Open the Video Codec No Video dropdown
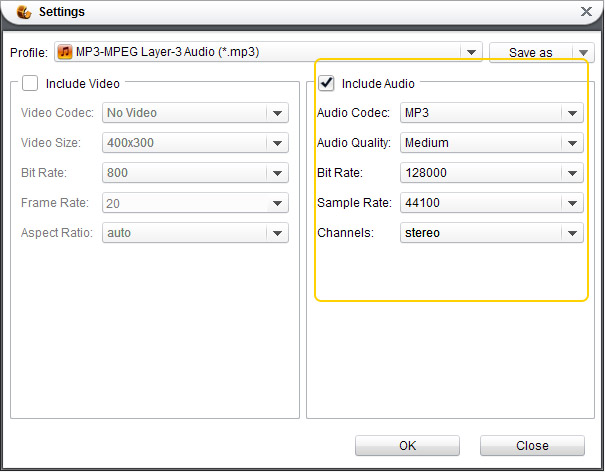The height and width of the screenshot is (472, 605). [x=195, y=113]
